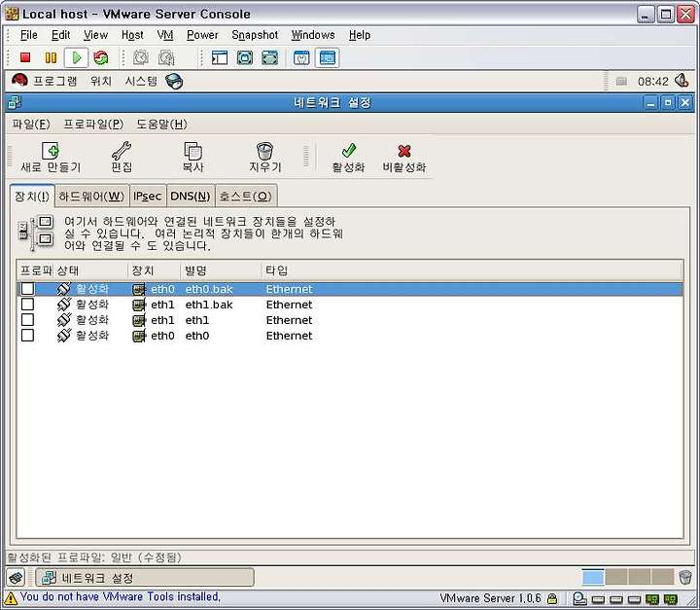The height and width of the screenshot is (610, 700).
Task: Click the take snapshot toolbar icon
Action: coord(141,57)
